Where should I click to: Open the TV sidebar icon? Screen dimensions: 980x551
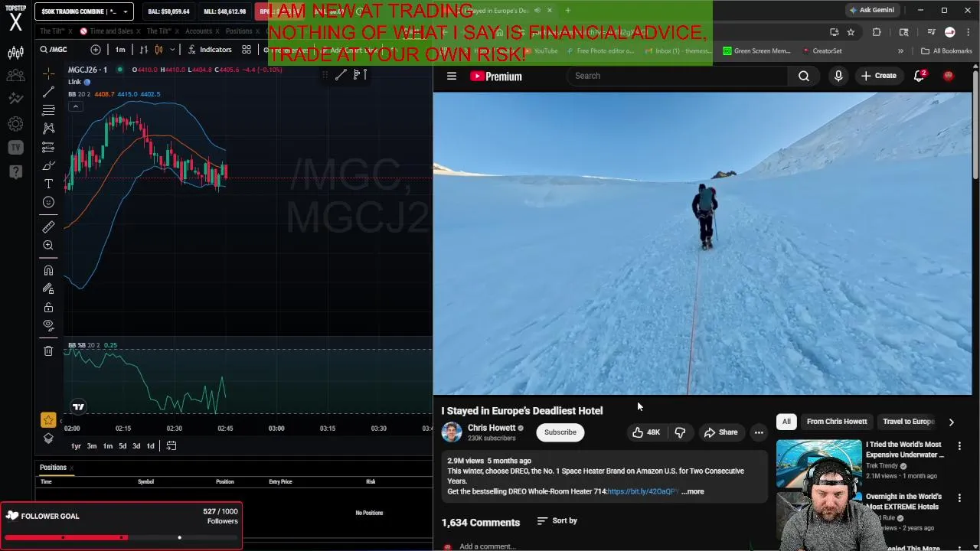(x=15, y=147)
